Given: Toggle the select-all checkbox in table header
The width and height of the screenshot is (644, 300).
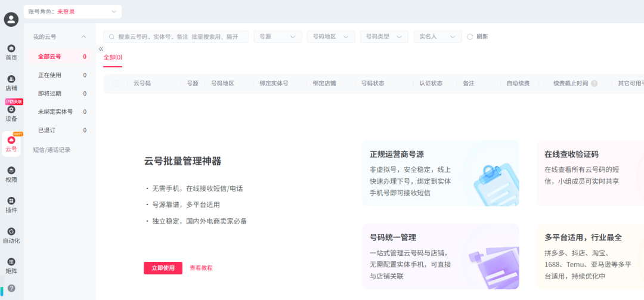Looking at the screenshot, I should [x=116, y=83].
